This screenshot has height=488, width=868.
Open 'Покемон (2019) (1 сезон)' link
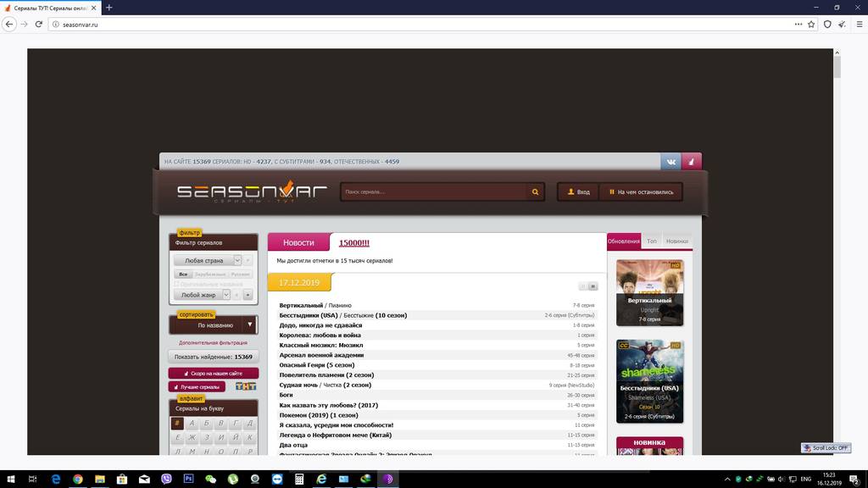coord(319,415)
